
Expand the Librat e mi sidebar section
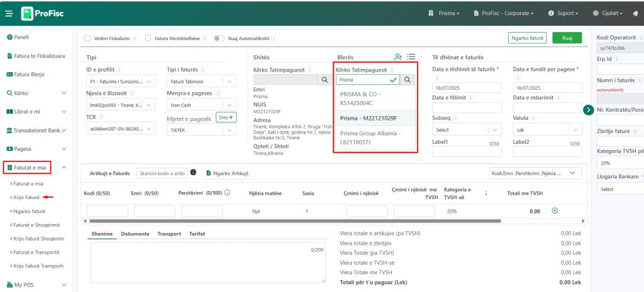64,112
